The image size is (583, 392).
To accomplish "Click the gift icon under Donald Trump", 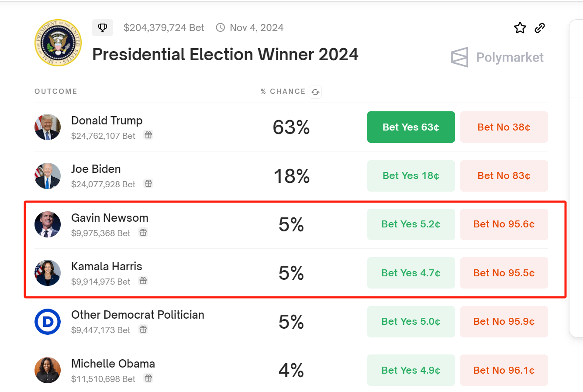I will coord(148,135).
